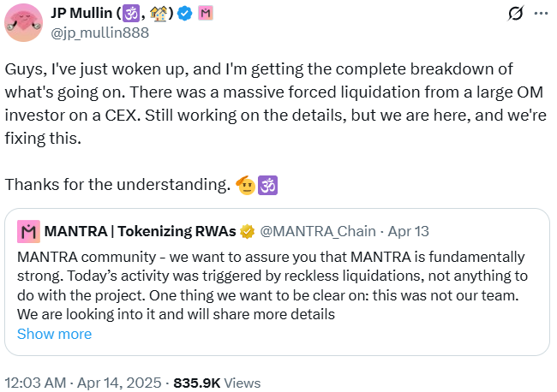The width and height of the screenshot is (557, 392).
Task: Click the house emoji in the author name
Action: point(159,14)
